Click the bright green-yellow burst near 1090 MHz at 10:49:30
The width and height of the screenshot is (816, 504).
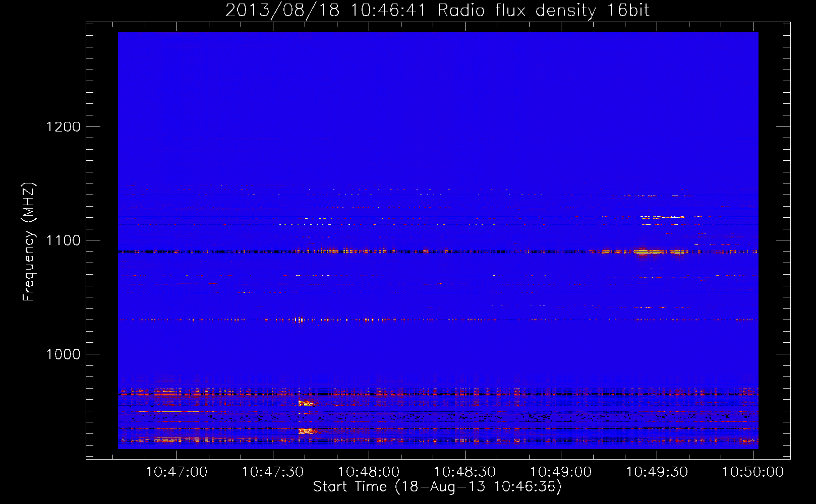(649, 251)
